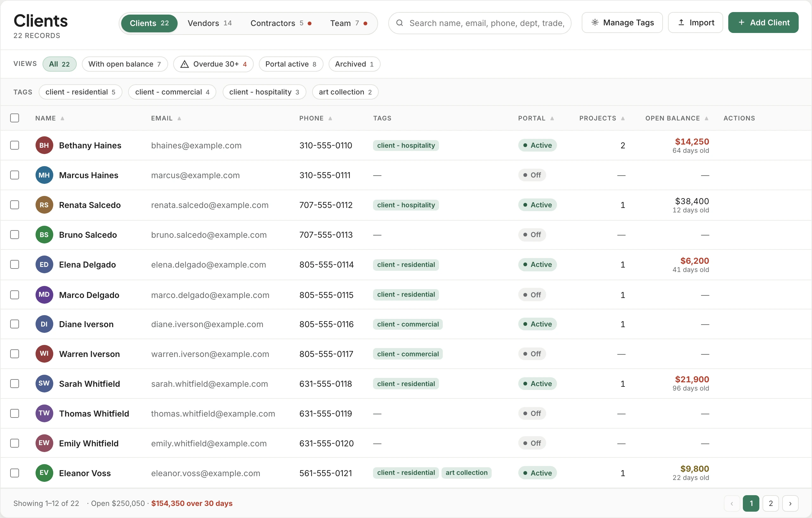Toggle Renata Salcedo portal Active badge

(x=538, y=205)
